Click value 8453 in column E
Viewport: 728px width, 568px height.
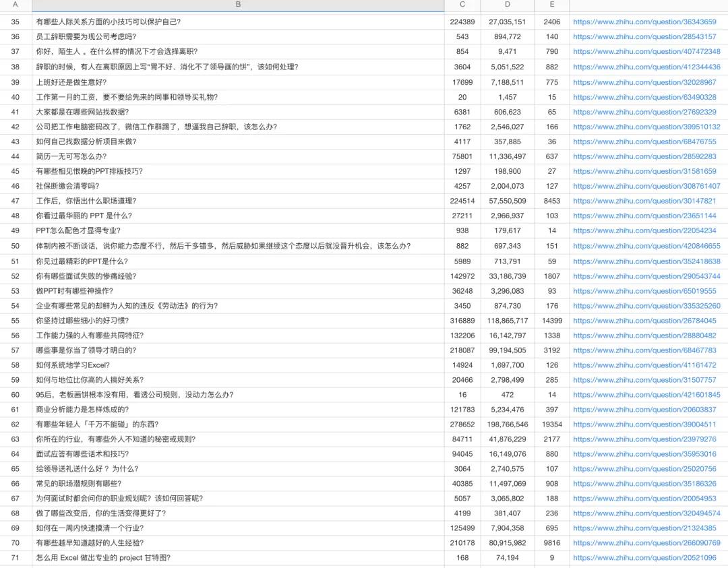(x=551, y=201)
